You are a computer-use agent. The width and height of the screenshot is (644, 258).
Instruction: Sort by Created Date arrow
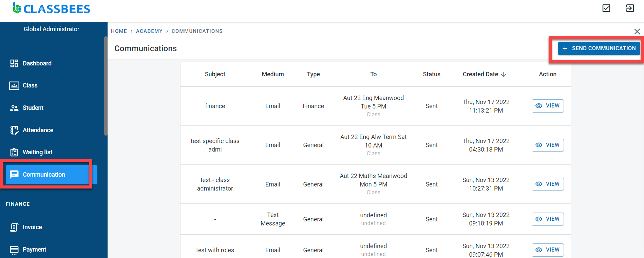(504, 74)
